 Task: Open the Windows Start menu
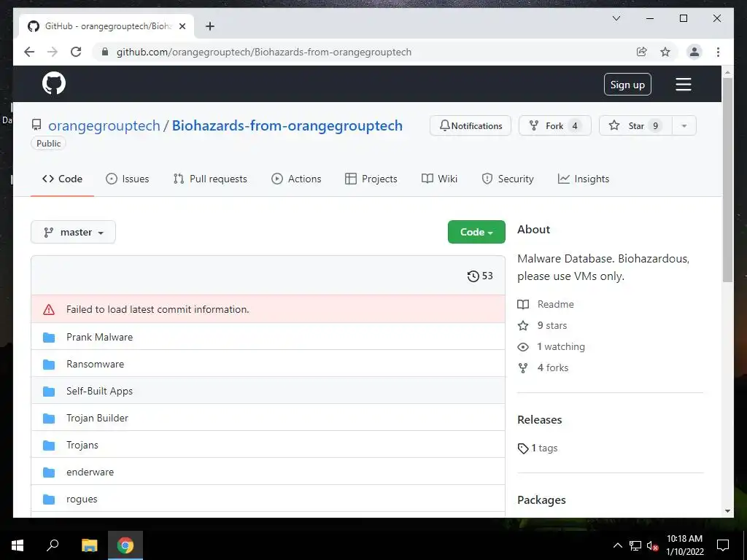click(18, 545)
